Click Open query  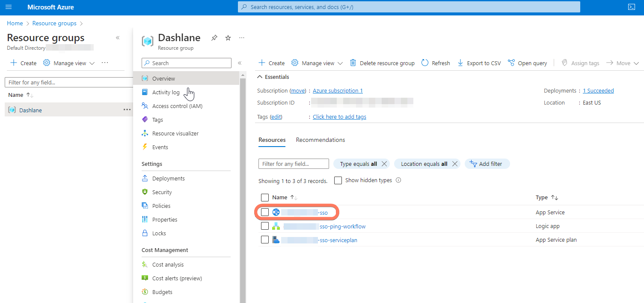point(527,63)
